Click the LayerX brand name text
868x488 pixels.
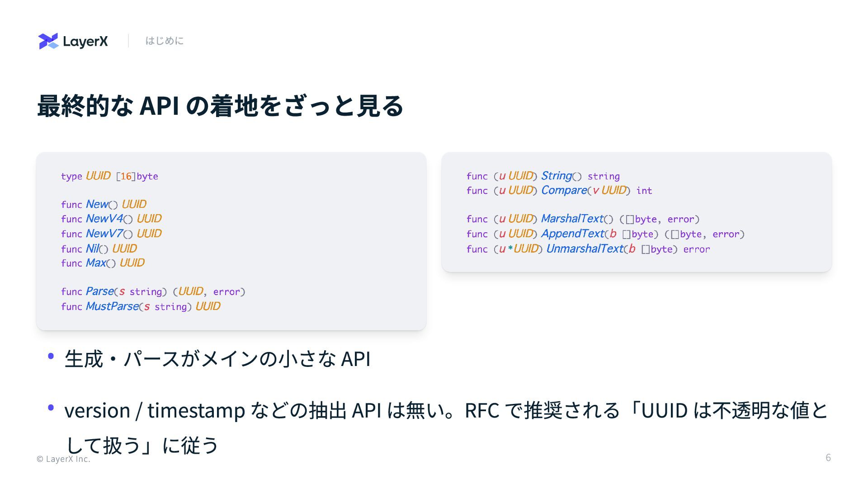tap(85, 42)
